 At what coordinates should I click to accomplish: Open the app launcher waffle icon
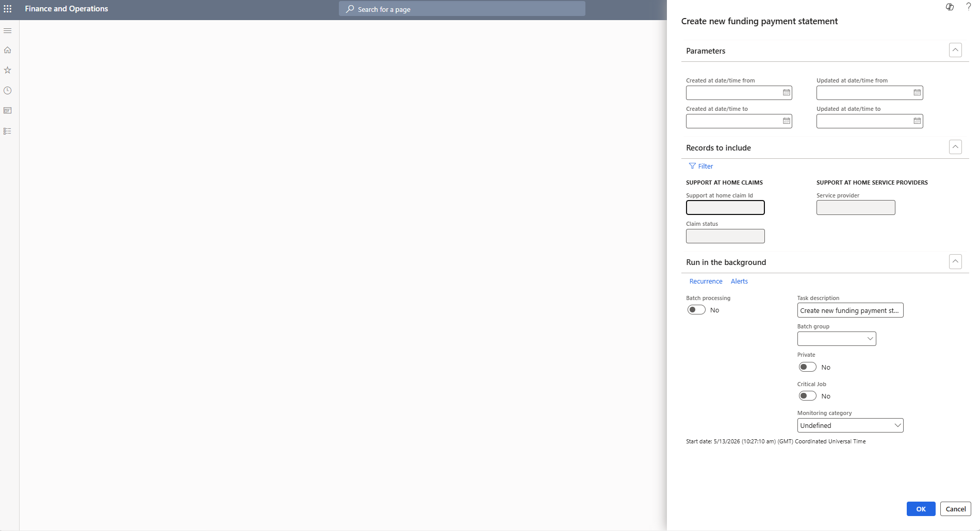[x=7, y=9]
